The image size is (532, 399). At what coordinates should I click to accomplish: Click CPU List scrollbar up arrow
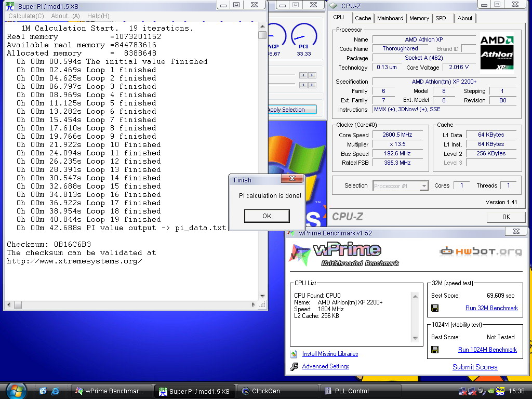click(x=415, y=297)
